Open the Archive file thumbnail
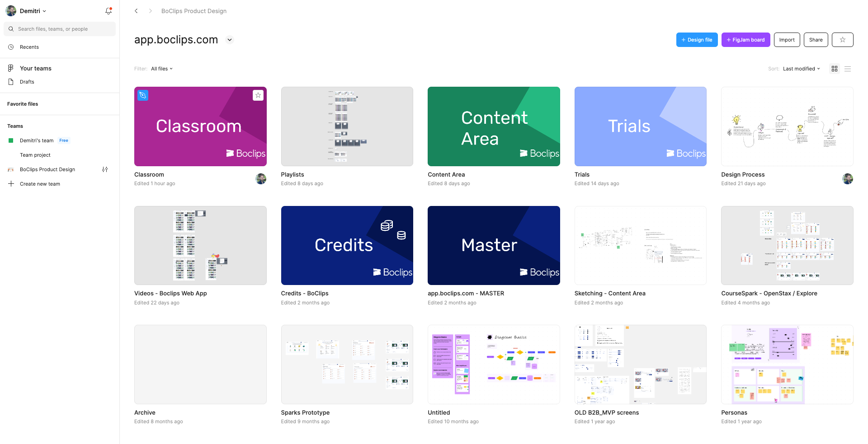Screen dimensions: 868x444 pos(200,365)
